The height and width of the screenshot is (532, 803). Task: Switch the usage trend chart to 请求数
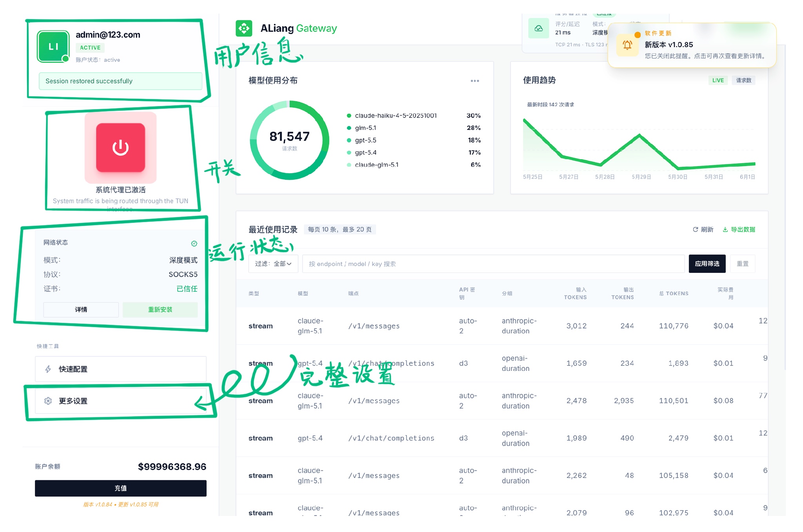click(x=743, y=80)
